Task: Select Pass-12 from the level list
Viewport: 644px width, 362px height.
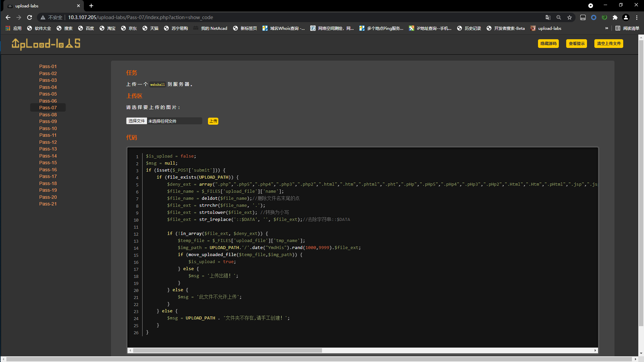Action: [x=48, y=142]
